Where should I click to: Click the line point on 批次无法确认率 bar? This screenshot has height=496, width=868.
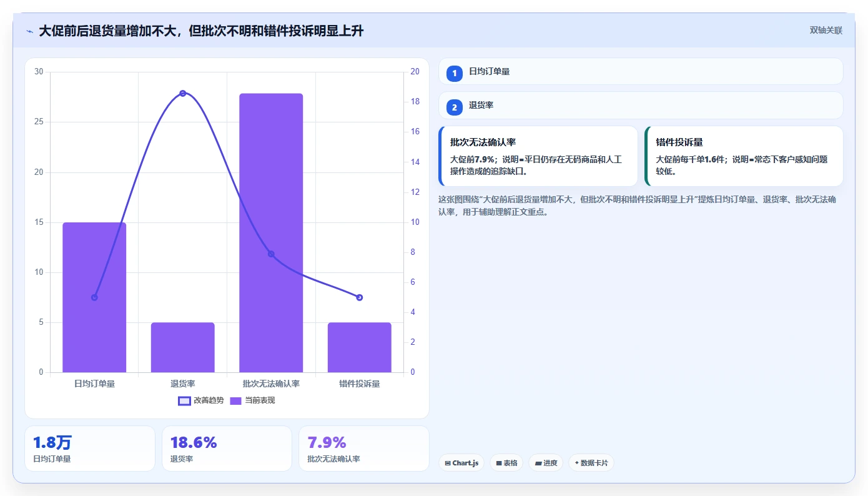click(271, 254)
